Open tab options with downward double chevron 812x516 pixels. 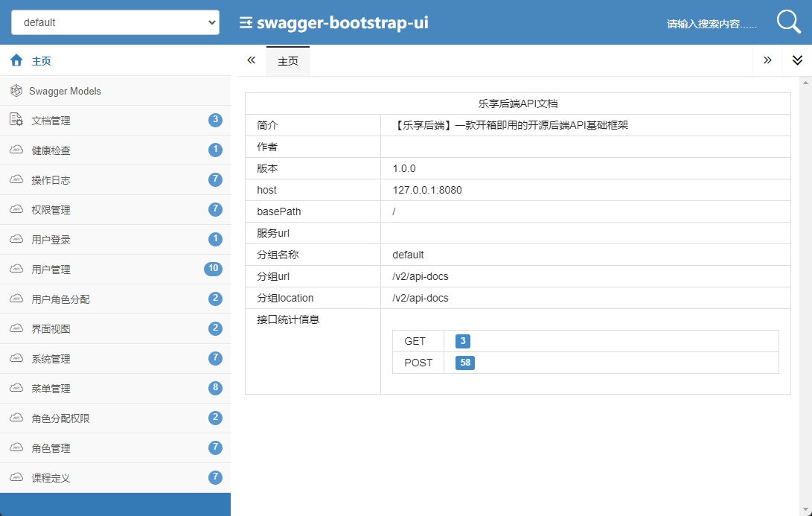(797, 60)
